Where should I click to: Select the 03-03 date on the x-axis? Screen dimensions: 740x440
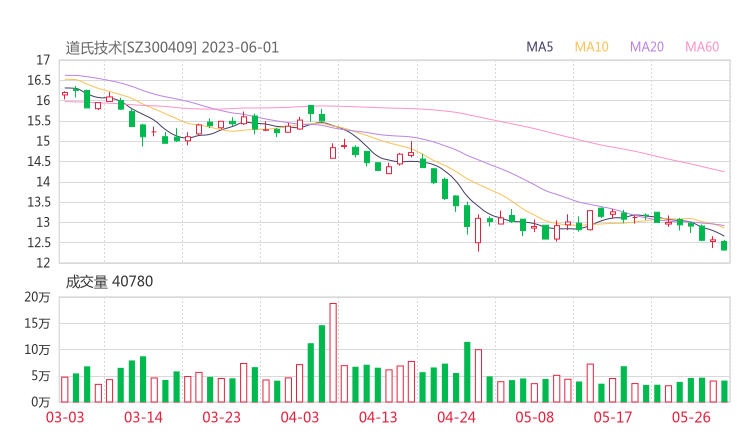tap(65, 418)
